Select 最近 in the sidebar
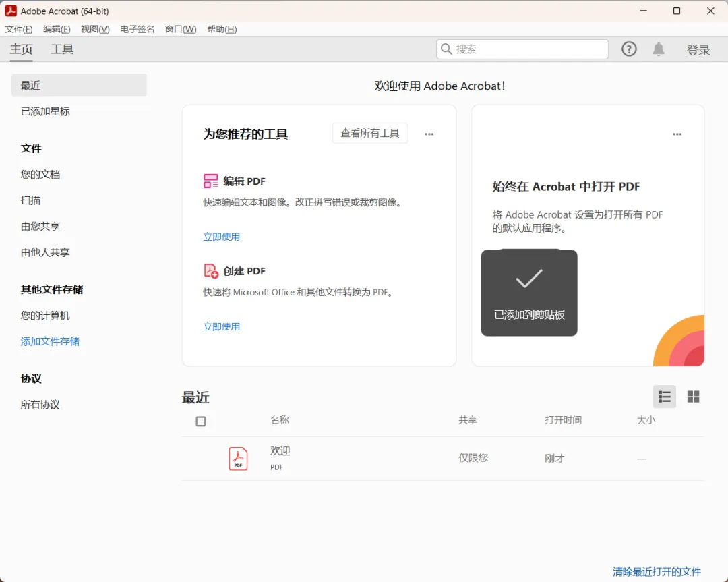The image size is (728, 582). (79, 85)
